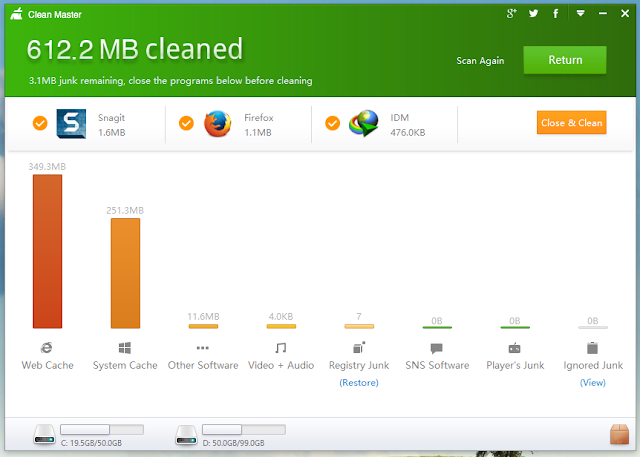Click the Snagit 1.6MB size text

111,133
